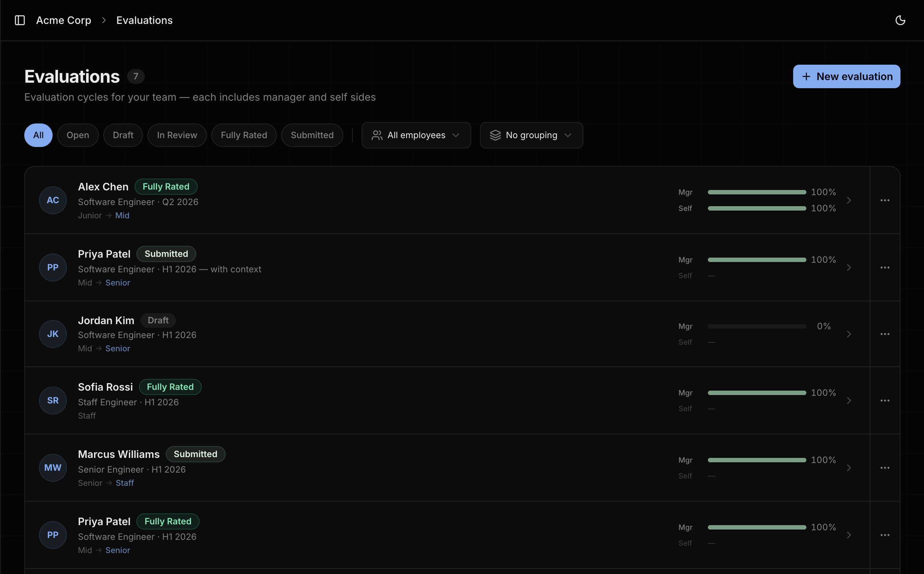Expand Priya Patel Fully Rated row chevron
Screen dimensions: 924x574
849,535
